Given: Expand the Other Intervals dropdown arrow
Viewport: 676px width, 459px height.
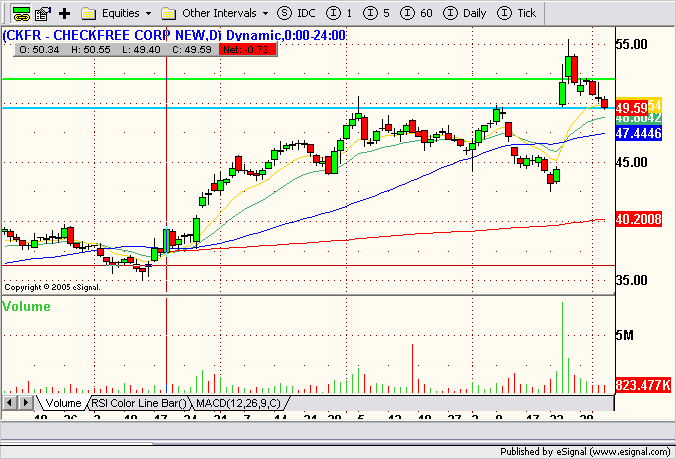Looking at the screenshot, I should pyautogui.click(x=266, y=14).
